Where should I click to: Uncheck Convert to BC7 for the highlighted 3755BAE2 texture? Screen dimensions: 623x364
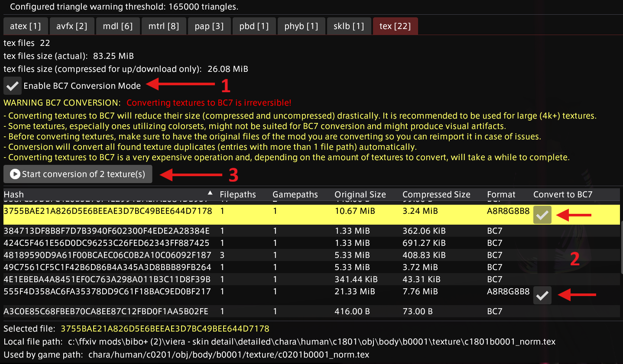pos(542,215)
